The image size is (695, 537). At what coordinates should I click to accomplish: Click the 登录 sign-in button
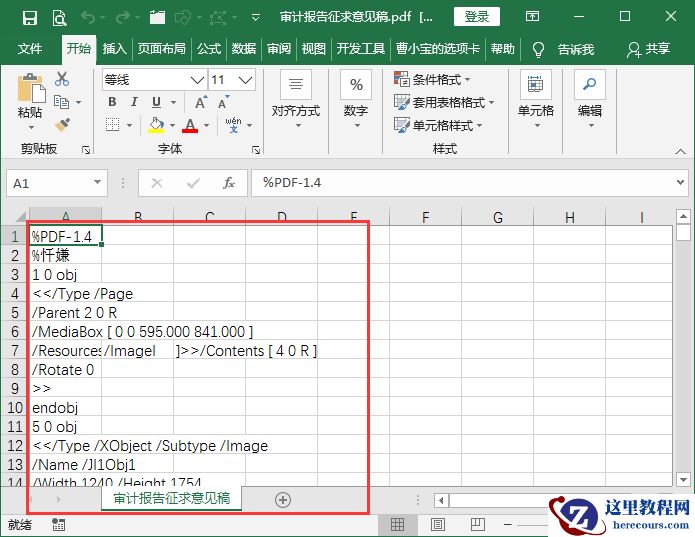pyautogui.click(x=477, y=17)
